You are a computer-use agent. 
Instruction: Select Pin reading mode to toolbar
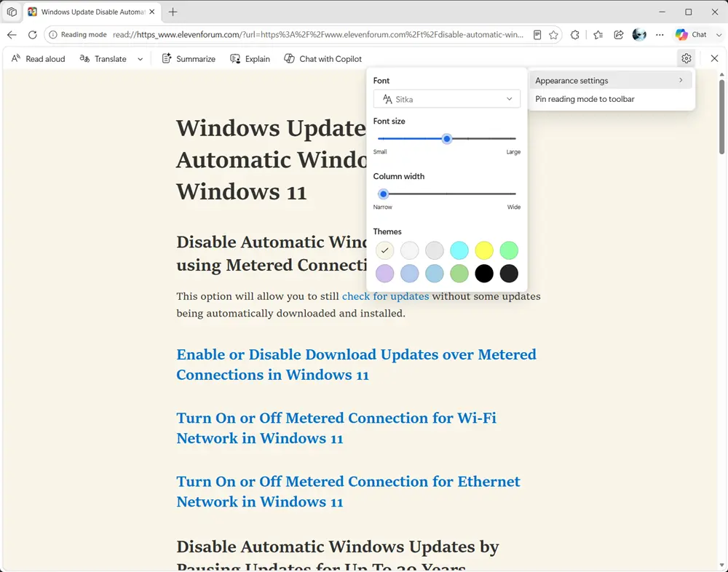[x=611, y=99]
